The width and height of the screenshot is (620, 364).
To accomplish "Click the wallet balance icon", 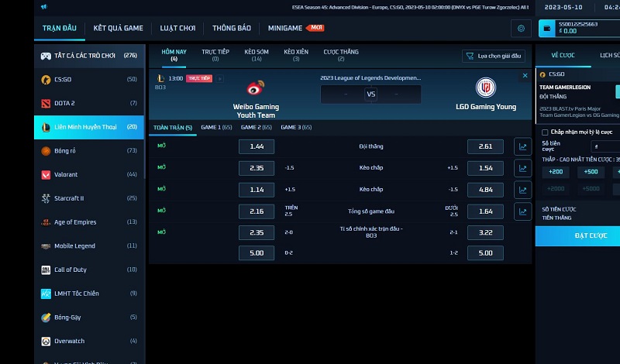I will [547, 29].
